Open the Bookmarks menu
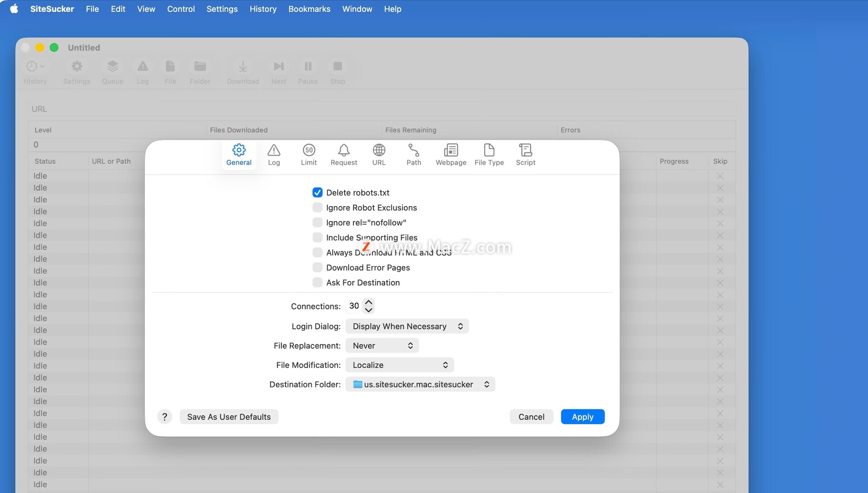 click(x=309, y=9)
